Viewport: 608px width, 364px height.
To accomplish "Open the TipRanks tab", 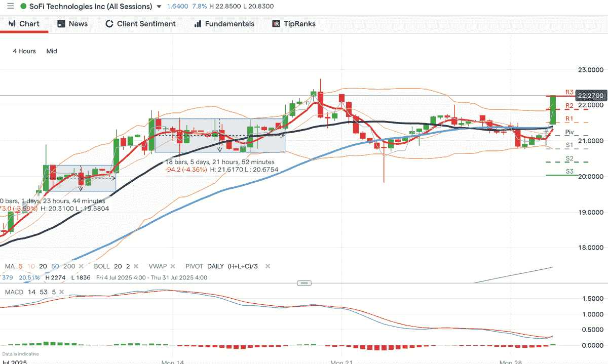I will coord(294,24).
